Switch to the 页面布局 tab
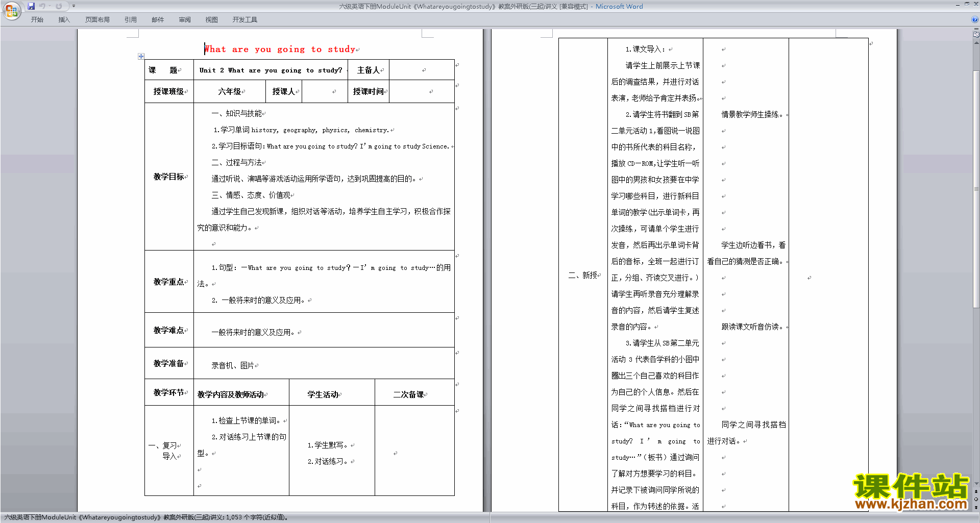This screenshot has height=523, width=980. (97, 20)
